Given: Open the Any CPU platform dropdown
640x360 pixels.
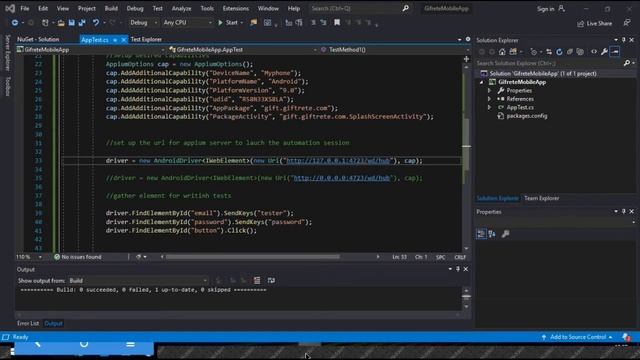Looking at the screenshot, I should [x=188, y=23].
